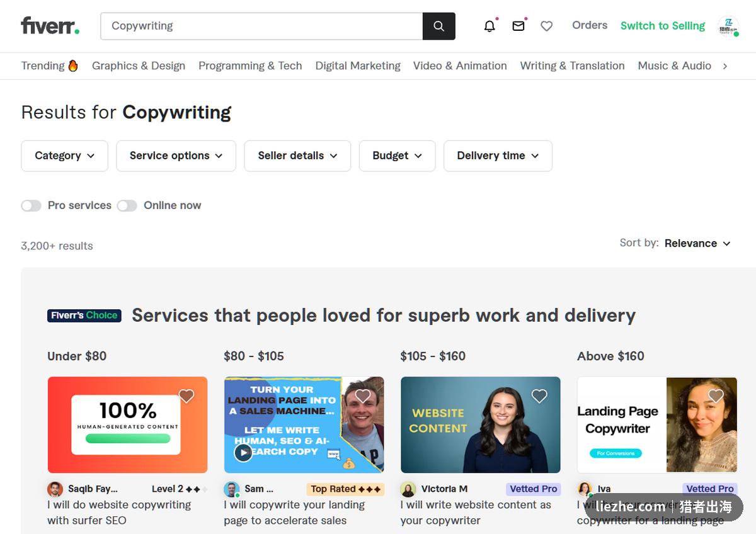Open the user profile avatar
This screenshot has width=756, height=534.
728,26
